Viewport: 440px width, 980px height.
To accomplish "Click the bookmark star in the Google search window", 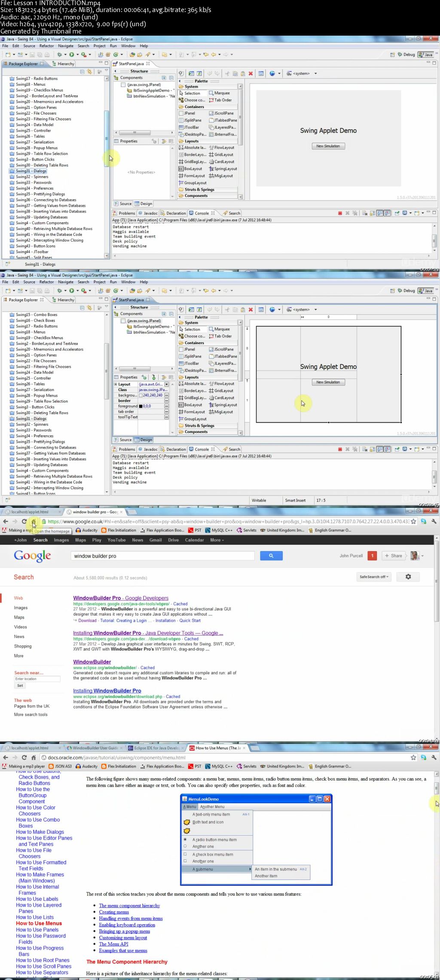I will (413, 522).
